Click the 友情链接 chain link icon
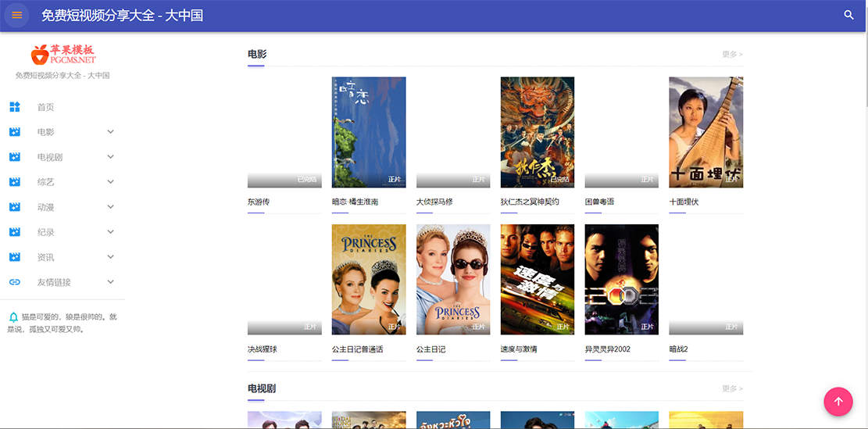The height and width of the screenshot is (429, 868). pos(15,282)
